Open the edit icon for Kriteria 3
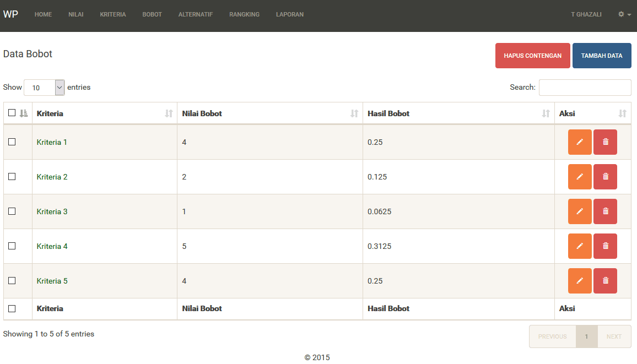The width and height of the screenshot is (637, 364). (580, 211)
